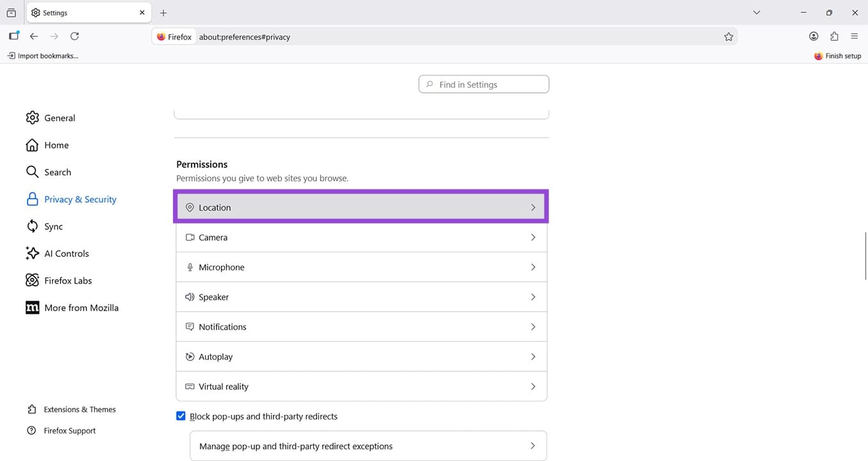Open the extensions puzzle-piece icon

coord(834,36)
